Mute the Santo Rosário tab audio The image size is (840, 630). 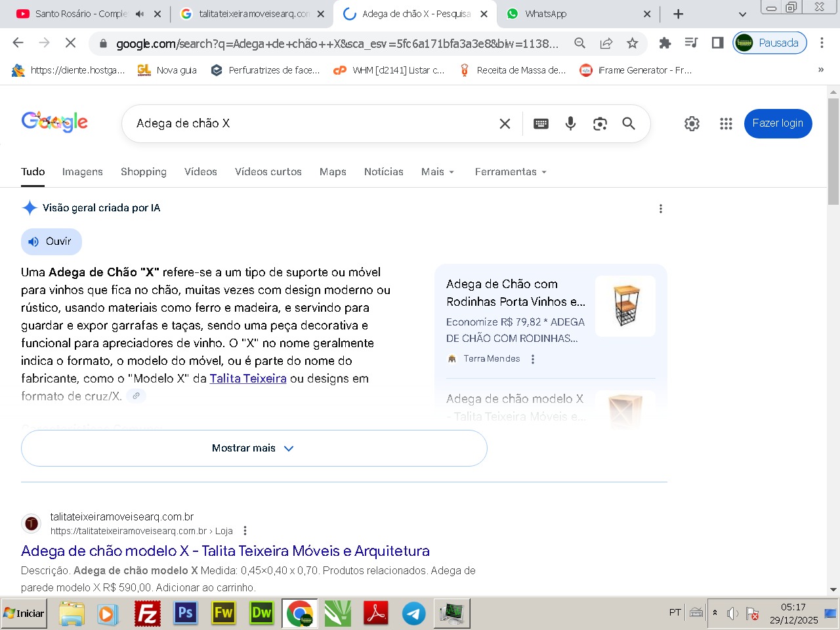(139, 14)
